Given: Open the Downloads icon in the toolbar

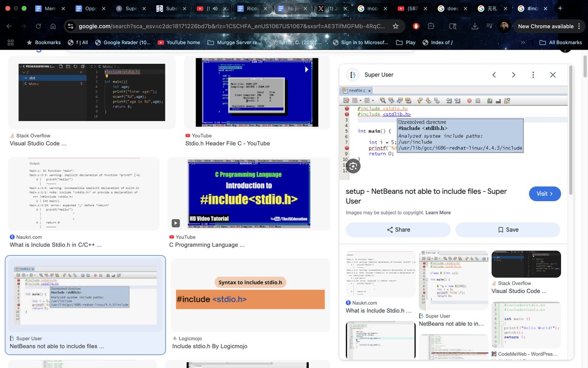Looking at the screenshot, I should coord(475,26).
